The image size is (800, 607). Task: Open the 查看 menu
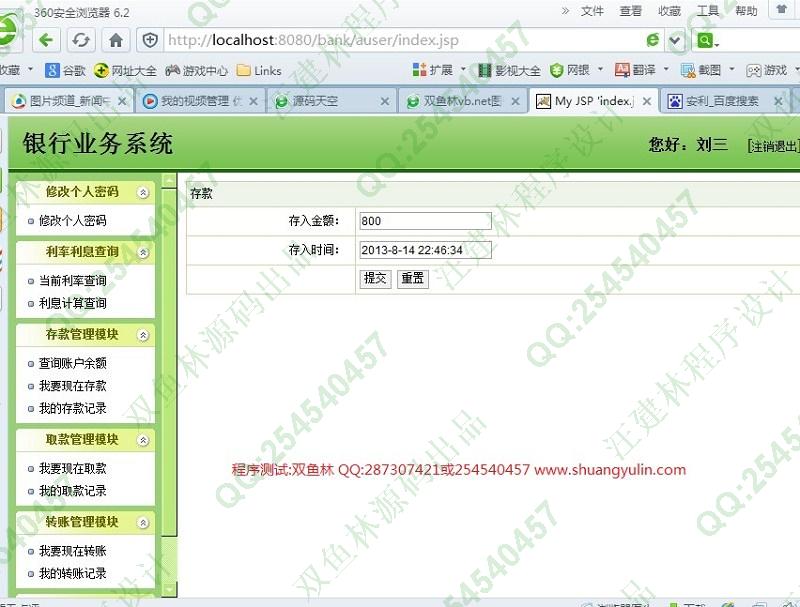tap(631, 11)
